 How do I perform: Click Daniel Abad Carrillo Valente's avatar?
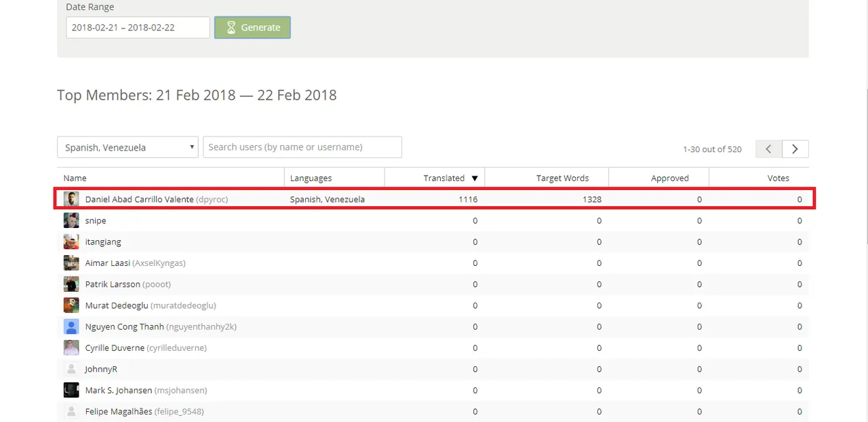pos(71,199)
